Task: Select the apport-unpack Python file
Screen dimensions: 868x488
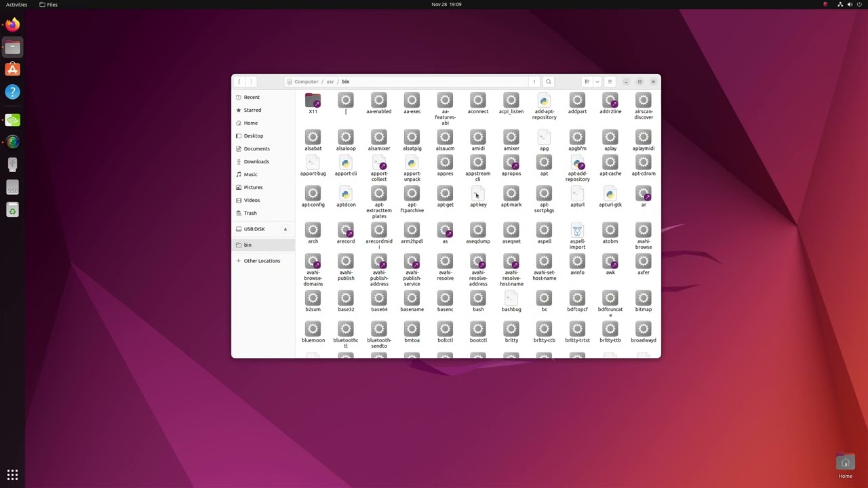Action: click(x=412, y=168)
